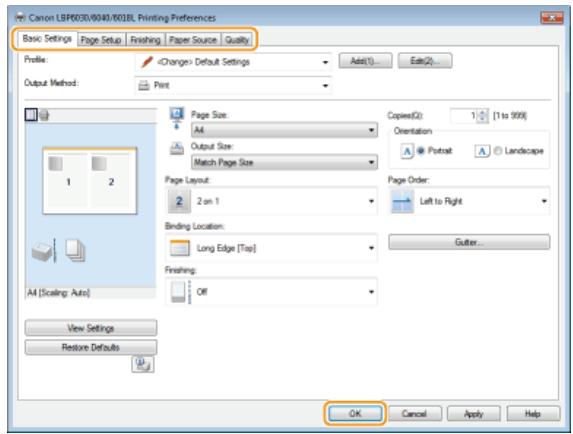Screen dimensions: 573x434
Task: Click the Page Size icon
Action: pos(177,118)
